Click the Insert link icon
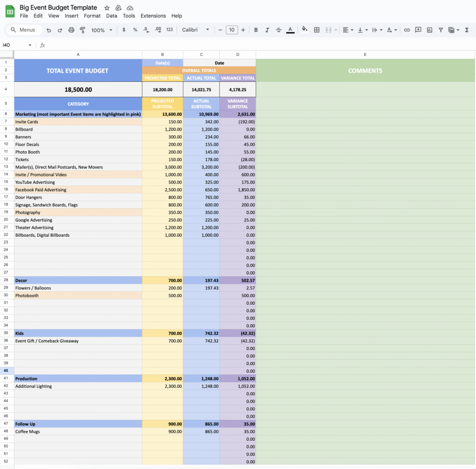Image resolution: width=476 pixels, height=469 pixels. tap(407, 30)
